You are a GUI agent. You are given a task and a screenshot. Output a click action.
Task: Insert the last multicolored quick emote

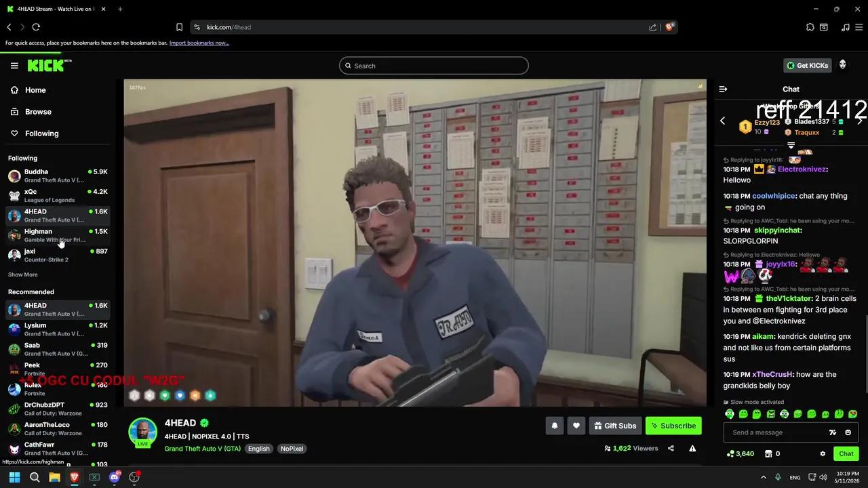853,413
